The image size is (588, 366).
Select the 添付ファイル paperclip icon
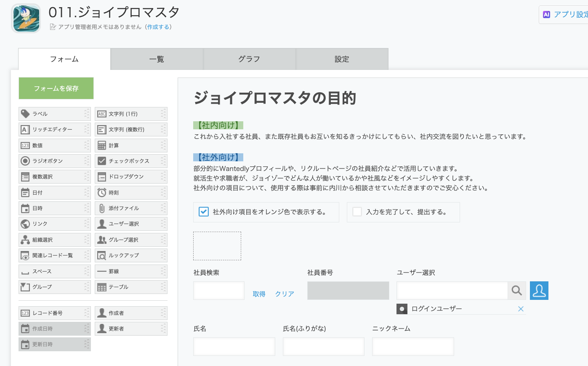[101, 208]
